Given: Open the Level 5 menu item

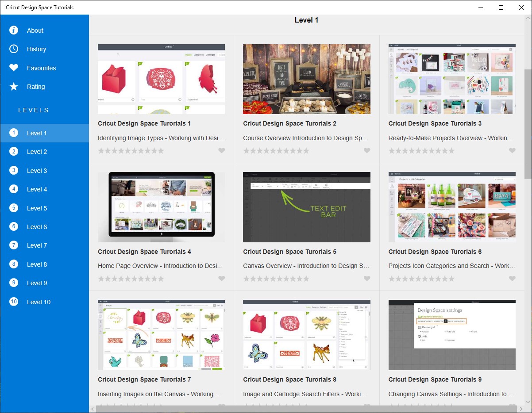Looking at the screenshot, I should tap(44, 208).
